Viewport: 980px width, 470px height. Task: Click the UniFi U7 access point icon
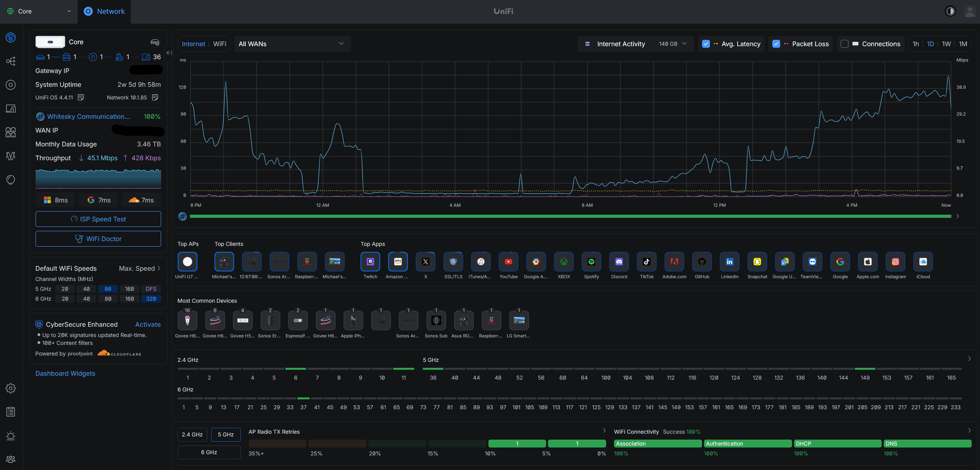188,262
